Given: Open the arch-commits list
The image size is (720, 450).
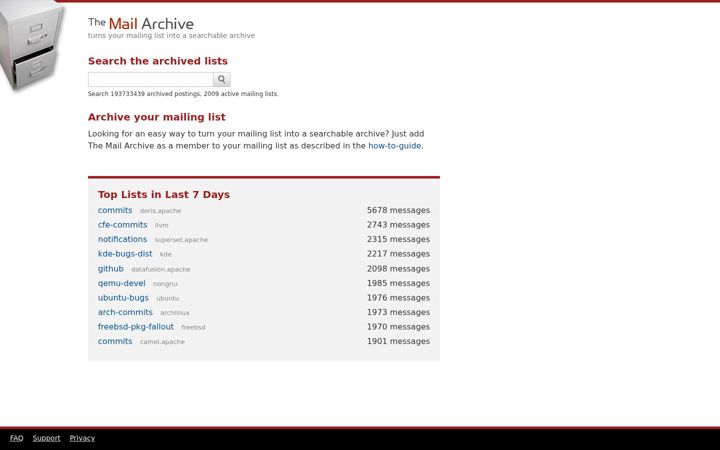Looking at the screenshot, I should tap(125, 312).
